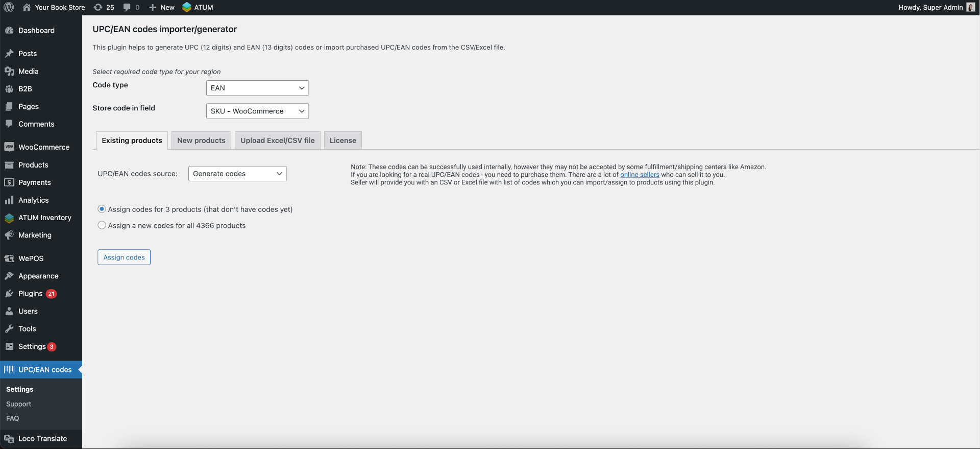The image size is (980, 449).
Task: Switch to the License tab
Action: tap(343, 140)
